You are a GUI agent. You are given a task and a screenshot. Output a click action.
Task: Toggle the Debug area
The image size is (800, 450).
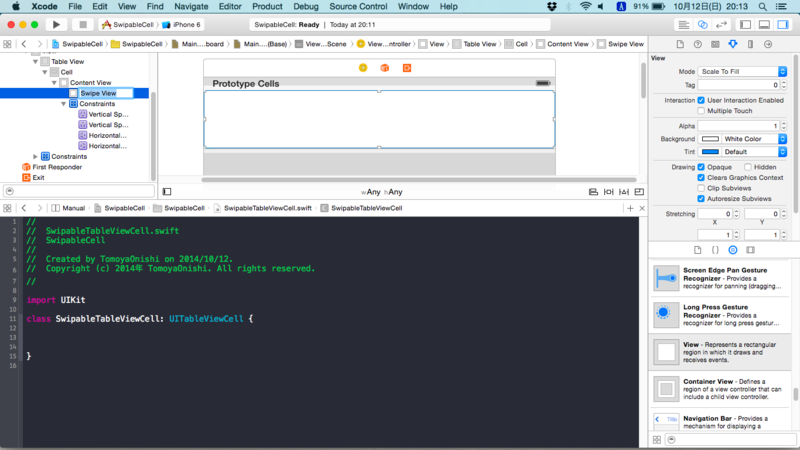point(764,24)
